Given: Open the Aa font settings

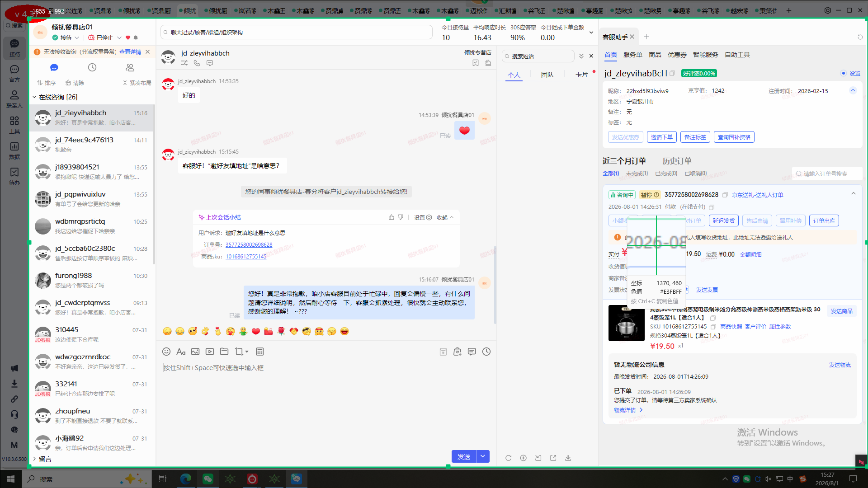Looking at the screenshot, I should tap(181, 352).
